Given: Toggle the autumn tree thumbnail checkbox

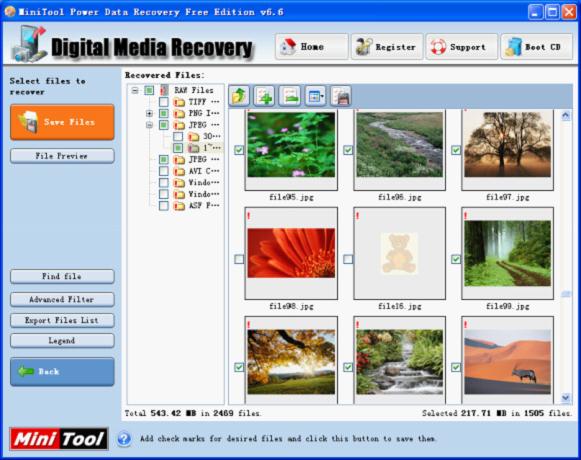Looking at the screenshot, I should point(239,367).
